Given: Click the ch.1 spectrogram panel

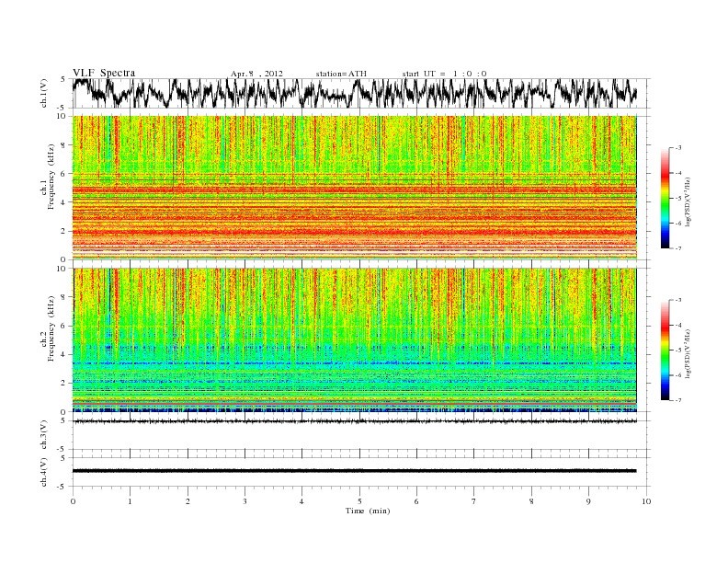Looking at the screenshot, I should (x=354, y=188).
